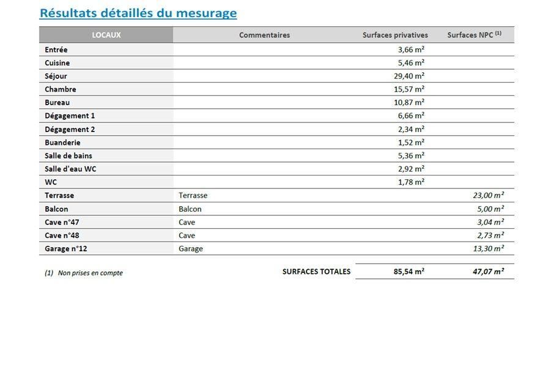Select the 'Non prises en compte' footnote

pyautogui.click(x=84, y=273)
